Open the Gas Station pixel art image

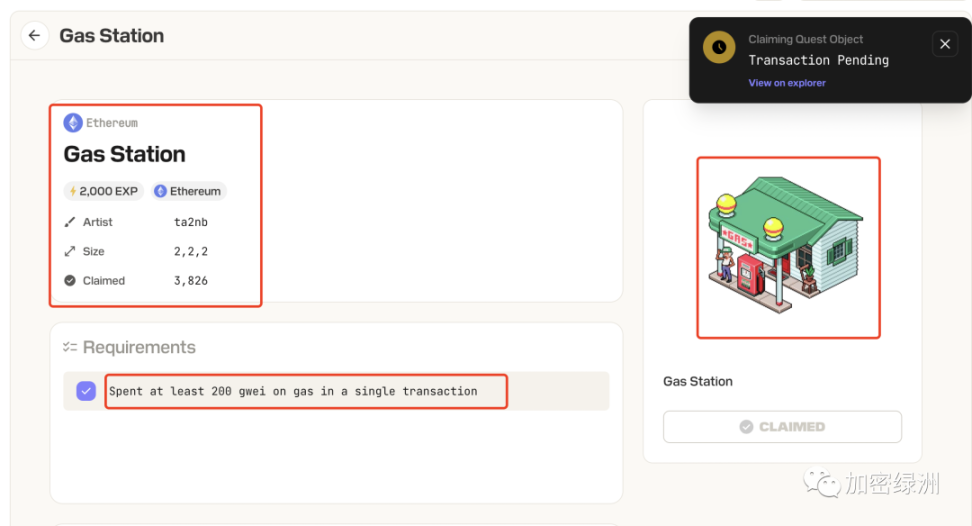(788, 247)
